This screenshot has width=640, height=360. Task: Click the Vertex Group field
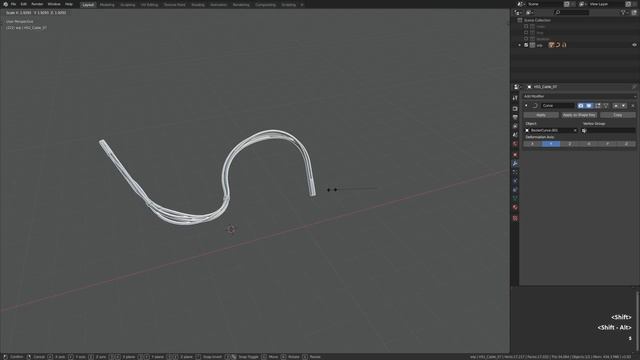[x=608, y=131]
